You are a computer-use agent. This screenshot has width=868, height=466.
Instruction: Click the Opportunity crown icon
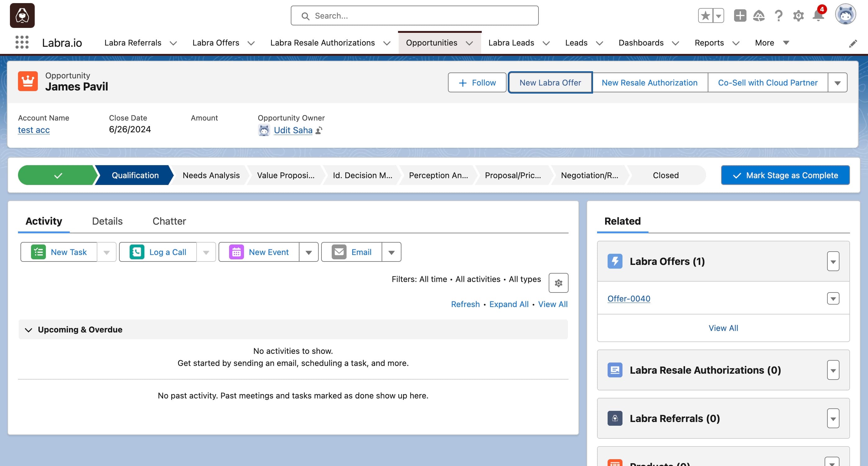pyautogui.click(x=28, y=81)
